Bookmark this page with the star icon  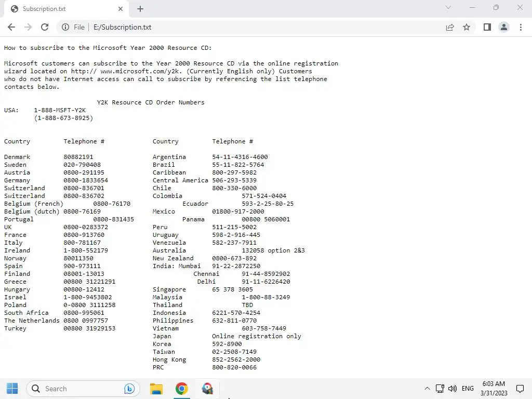pos(467,27)
